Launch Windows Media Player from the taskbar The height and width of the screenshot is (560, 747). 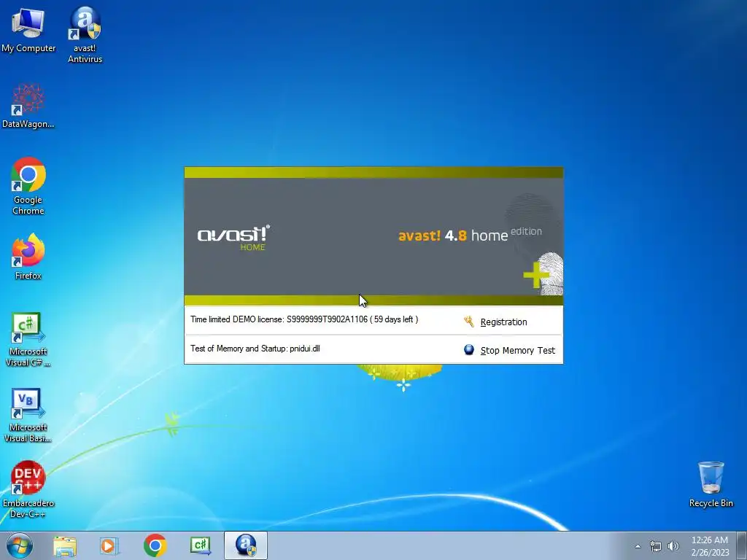(109, 545)
